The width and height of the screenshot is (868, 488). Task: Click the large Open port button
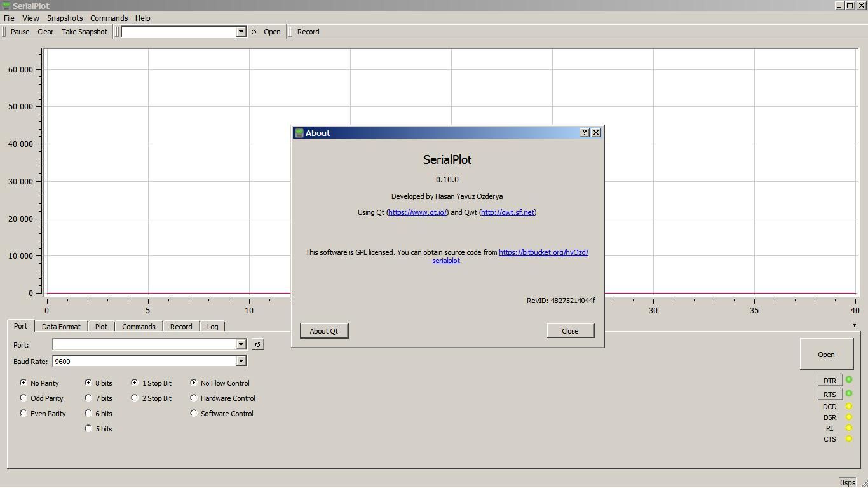(x=826, y=355)
